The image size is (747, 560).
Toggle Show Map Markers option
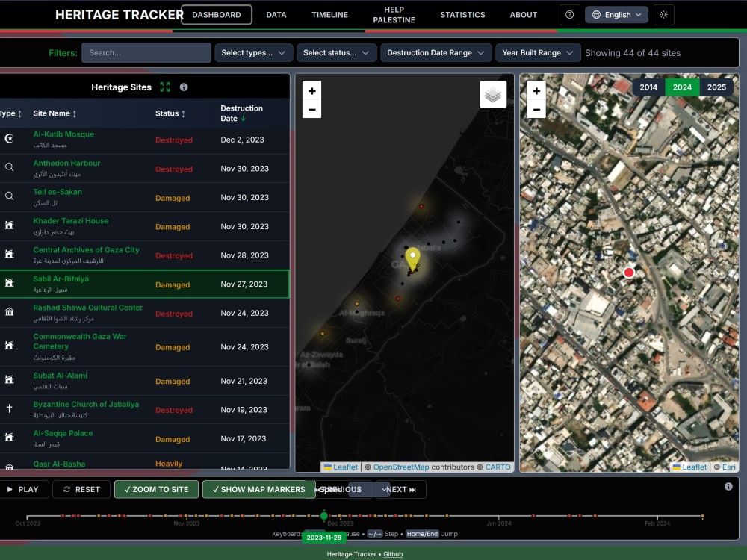coord(258,489)
